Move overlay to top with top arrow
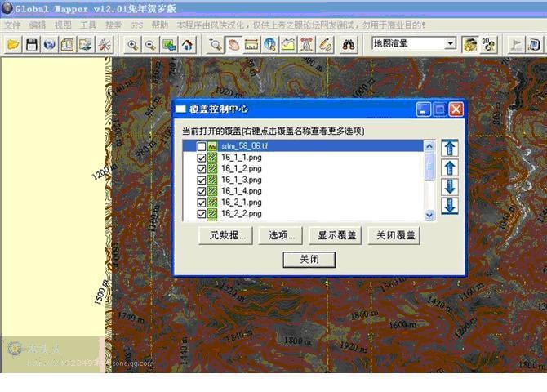547x392 pixels. pyautogui.click(x=449, y=148)
